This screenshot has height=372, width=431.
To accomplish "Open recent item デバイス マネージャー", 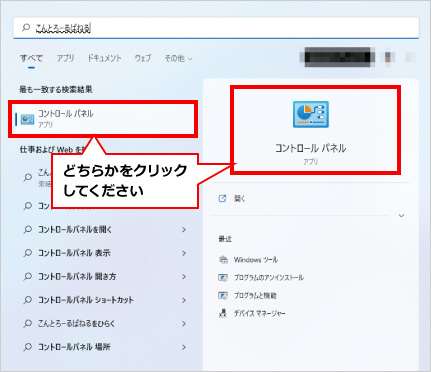I will 260,313.
